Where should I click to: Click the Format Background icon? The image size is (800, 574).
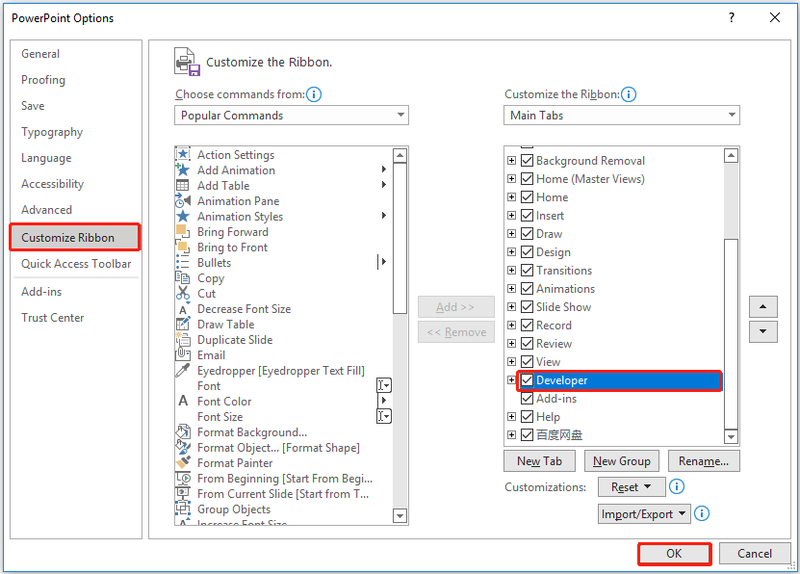[x=183, y=432]
